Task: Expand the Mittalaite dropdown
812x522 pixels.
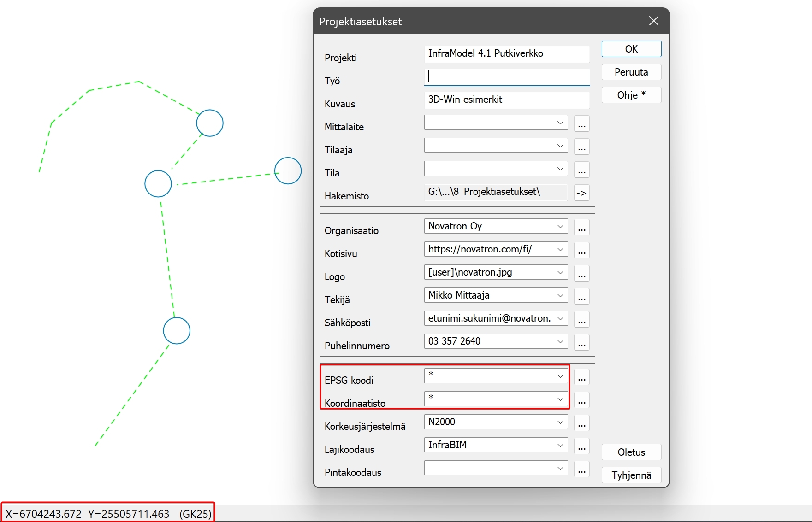Action: click(x=560, y=123)
